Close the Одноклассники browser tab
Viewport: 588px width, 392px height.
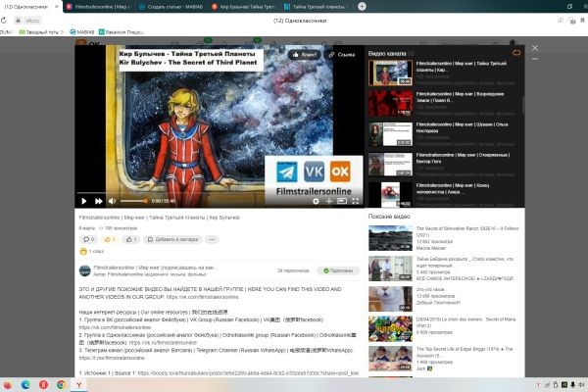pyautogui.click(x=57, y=7)
